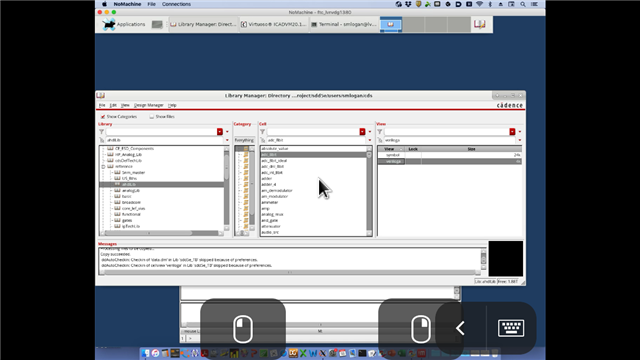Viewport: 640px width, 360px height.
Task: Click the show desktop icon beside Applications
Action: pyautogui.click(x=157, y=24)
